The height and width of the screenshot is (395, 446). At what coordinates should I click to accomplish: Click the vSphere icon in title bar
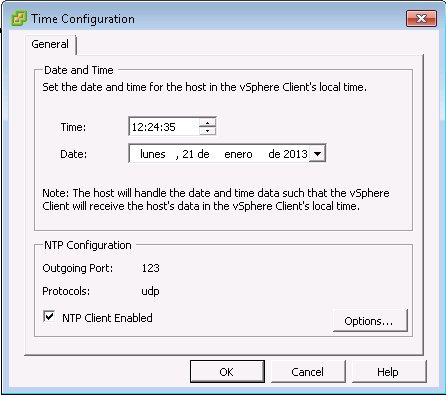point(19,19)
